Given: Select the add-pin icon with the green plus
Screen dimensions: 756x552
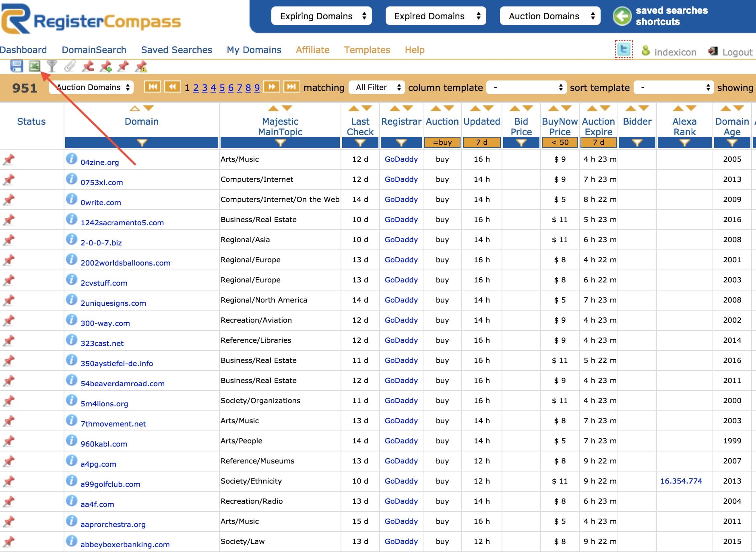Looking at the screenshot, I should 106,66.
